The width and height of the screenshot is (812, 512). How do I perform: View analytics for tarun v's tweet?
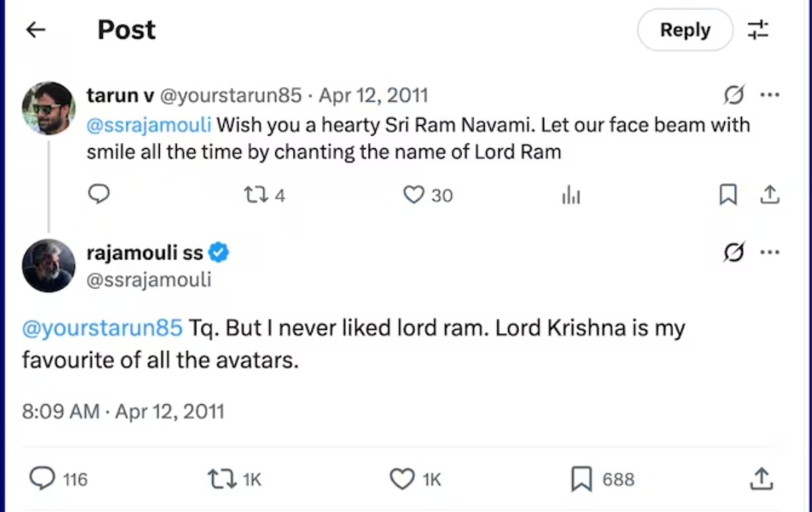pos(571,196)
